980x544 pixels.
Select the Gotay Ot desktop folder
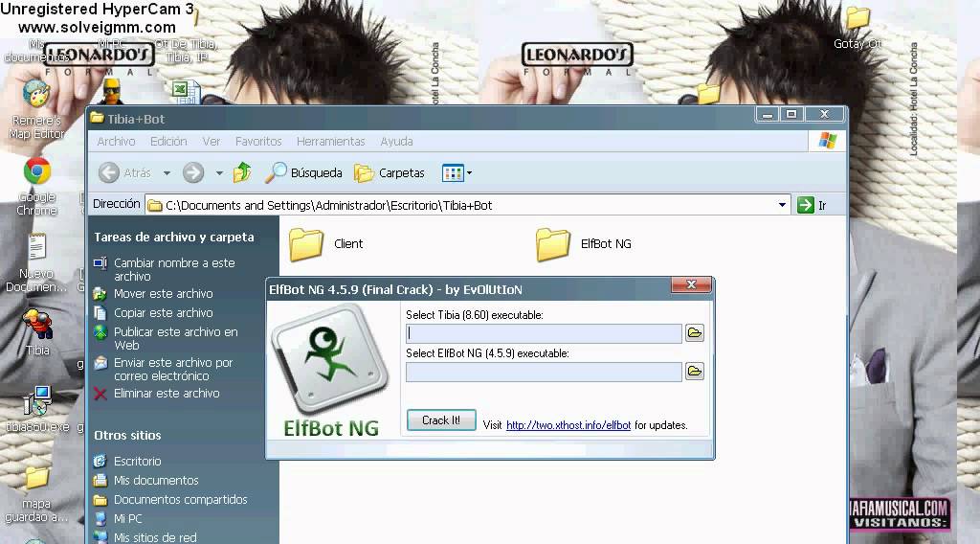(857, 28)
